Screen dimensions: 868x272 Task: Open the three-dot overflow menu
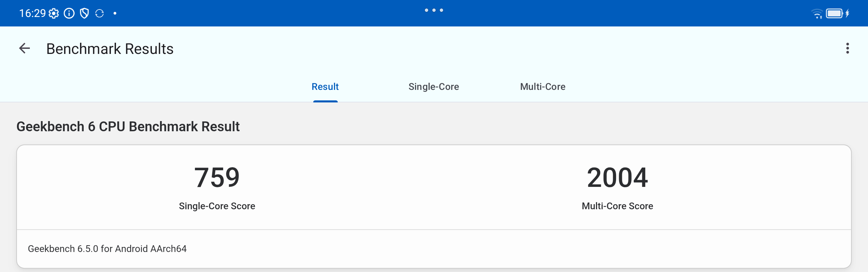[x=847, y=48]
